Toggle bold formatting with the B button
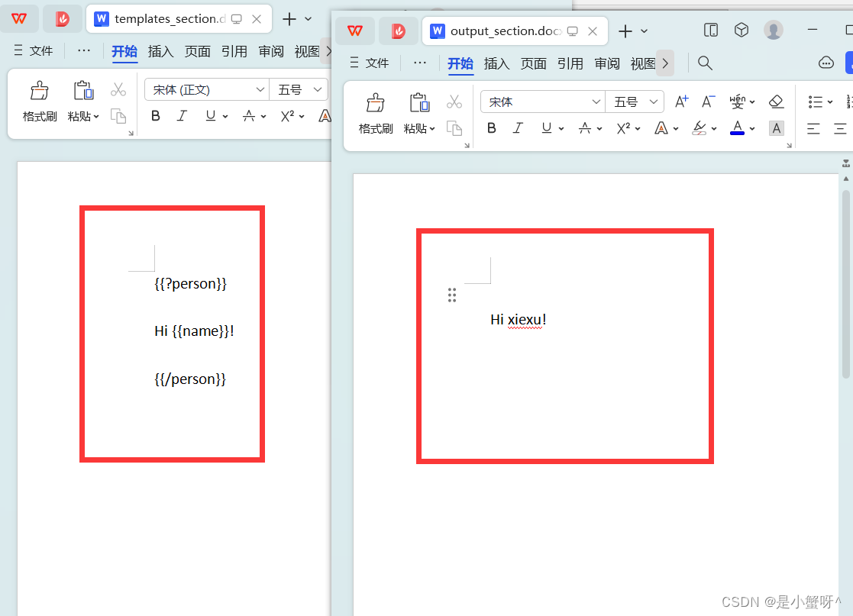This screenshot has height=616, width=853. (x=492, y=127)
